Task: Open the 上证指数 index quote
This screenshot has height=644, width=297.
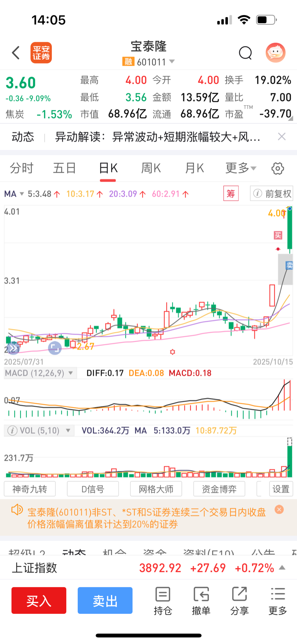Action: click(148, 567)
